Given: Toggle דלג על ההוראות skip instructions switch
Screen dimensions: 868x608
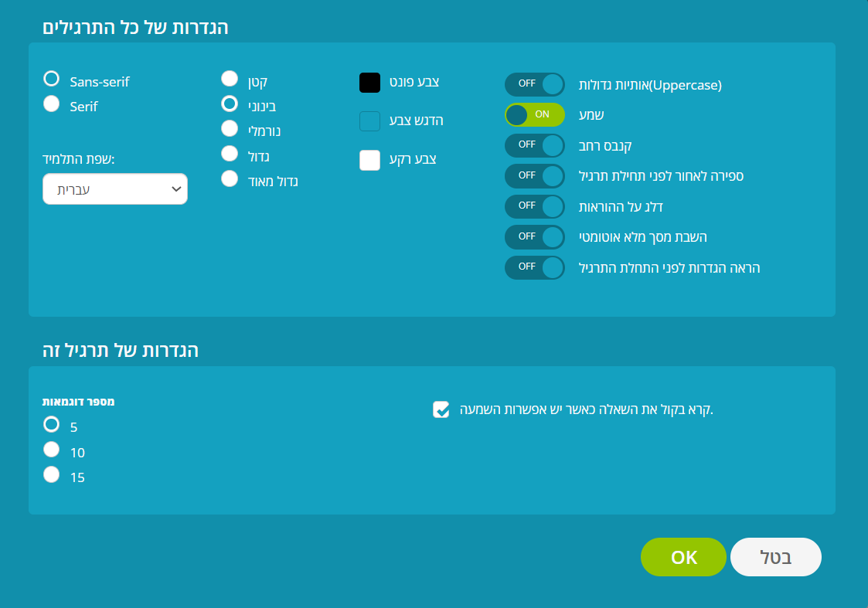Looking at the screenshot, I should tap(534, 206).
